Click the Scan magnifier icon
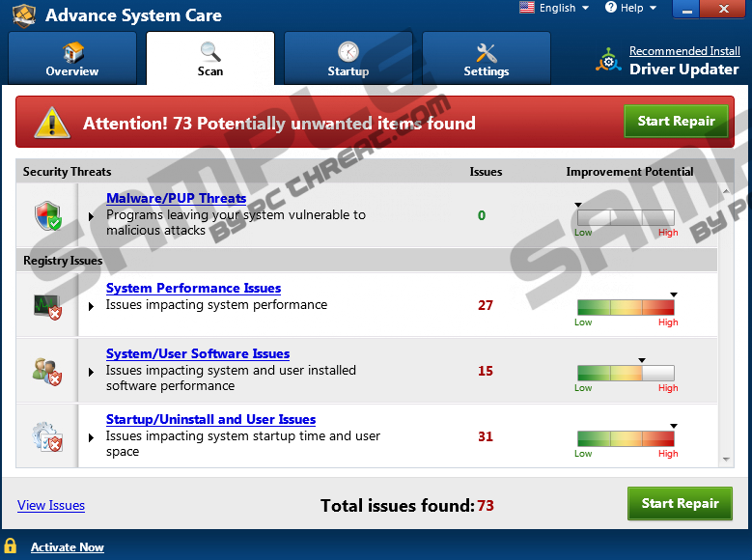This screenshot has width=752, height=560. coord(210,52)
